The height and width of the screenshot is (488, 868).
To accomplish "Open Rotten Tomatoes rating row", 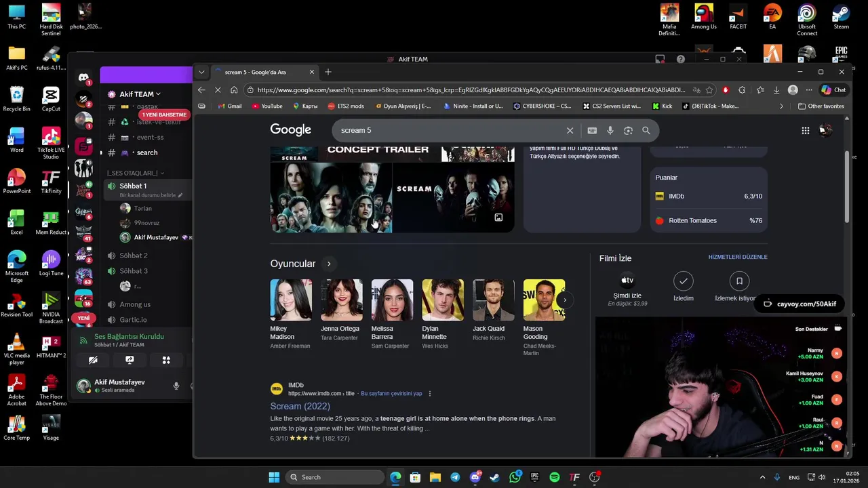I will pyautogui.click(x=709, y=220).
